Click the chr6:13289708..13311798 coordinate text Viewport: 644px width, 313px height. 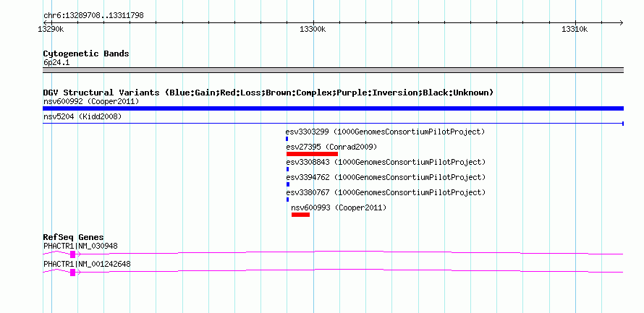click(93, 16)
